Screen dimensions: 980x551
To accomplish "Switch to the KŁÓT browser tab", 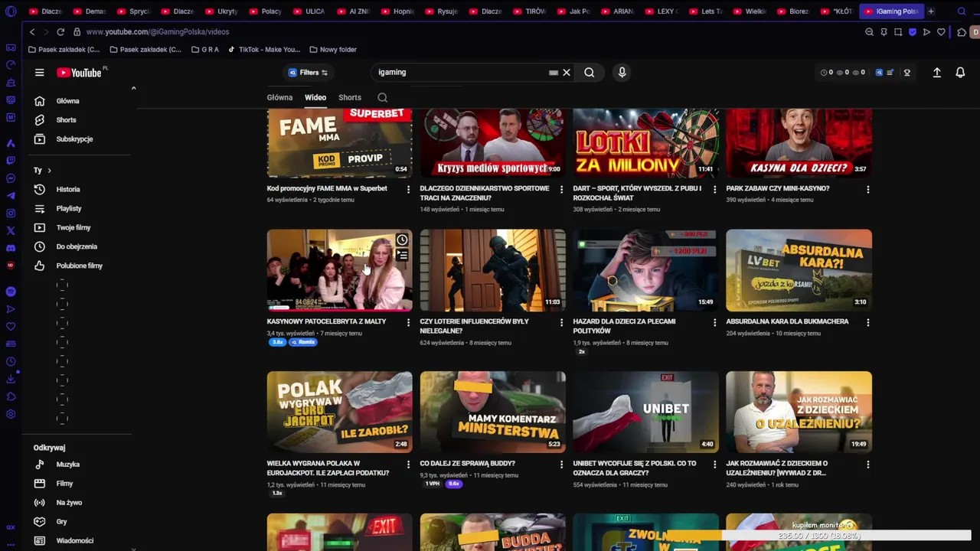I will [837, 11].
